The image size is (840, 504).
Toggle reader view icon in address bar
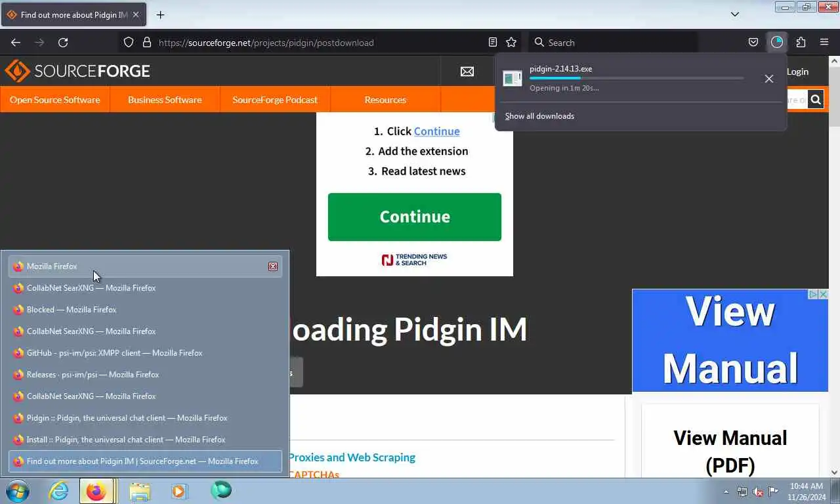pyautogui.click(x=493, y=43)
